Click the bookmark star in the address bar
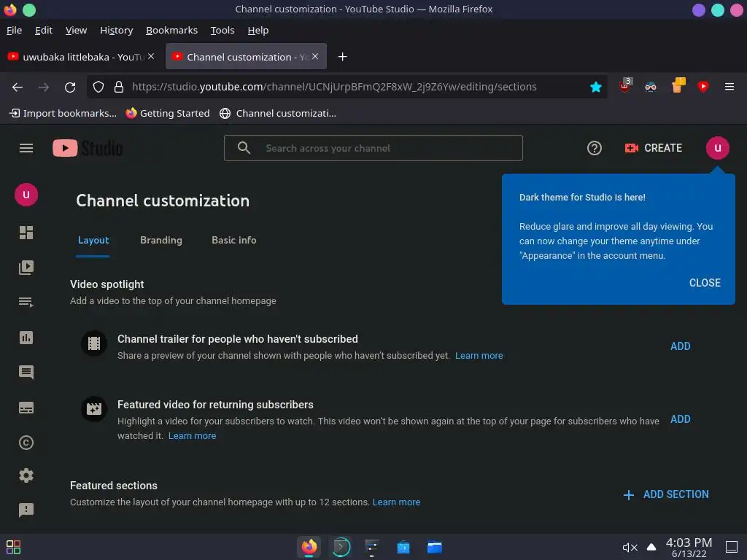747x560 pixels. click(x=595, y=87)
